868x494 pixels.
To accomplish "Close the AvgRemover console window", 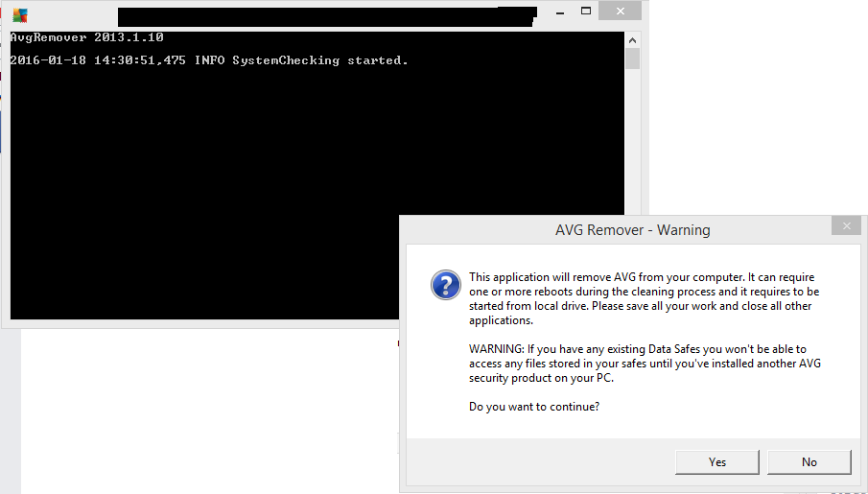I will (620, 12).
